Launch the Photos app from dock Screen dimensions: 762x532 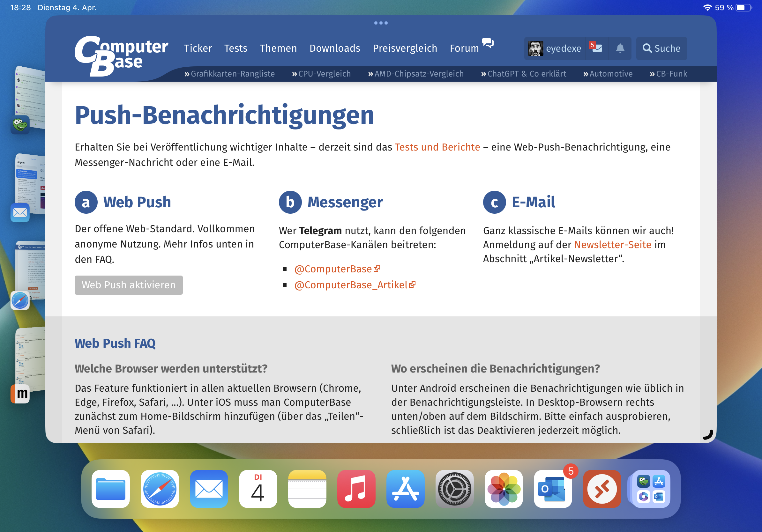(504, 489)
